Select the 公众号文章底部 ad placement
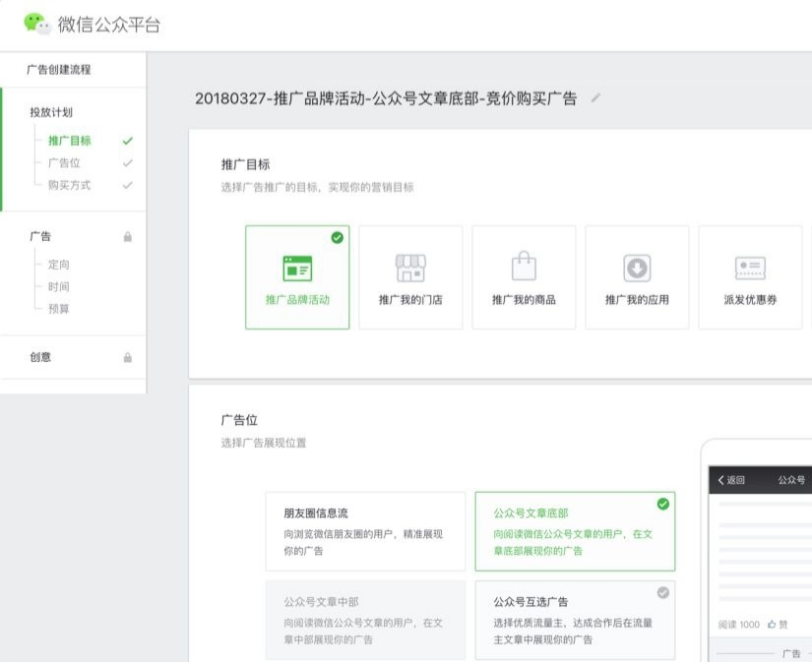 [575, 531]
